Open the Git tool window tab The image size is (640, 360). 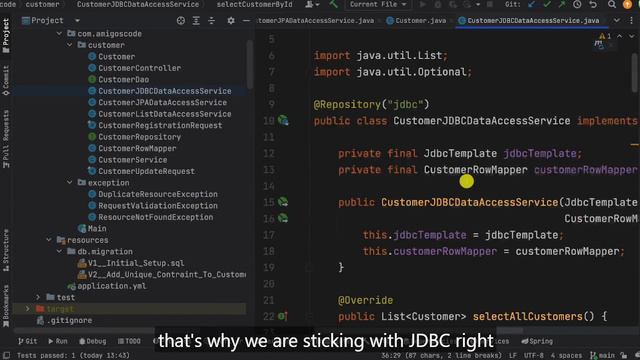(x=28, y=341)
